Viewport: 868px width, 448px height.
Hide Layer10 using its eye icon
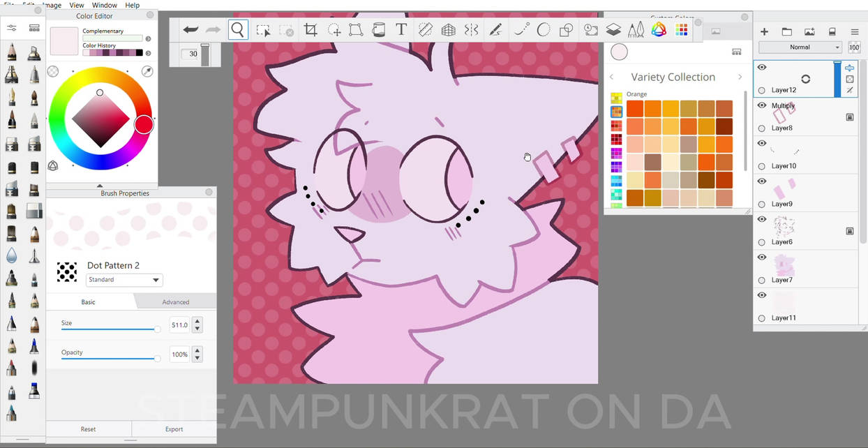tap(762, 143)
